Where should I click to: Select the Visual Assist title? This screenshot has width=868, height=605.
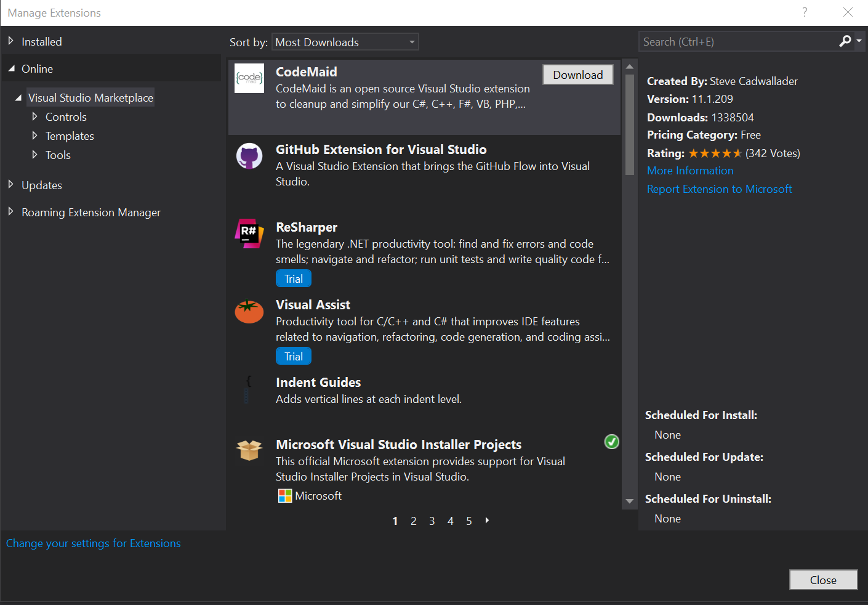coord(313,305)
